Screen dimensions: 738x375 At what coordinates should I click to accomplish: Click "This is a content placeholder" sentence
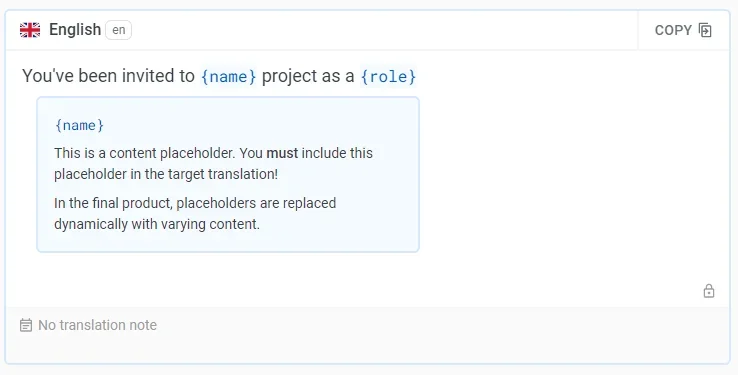(145, 153)
